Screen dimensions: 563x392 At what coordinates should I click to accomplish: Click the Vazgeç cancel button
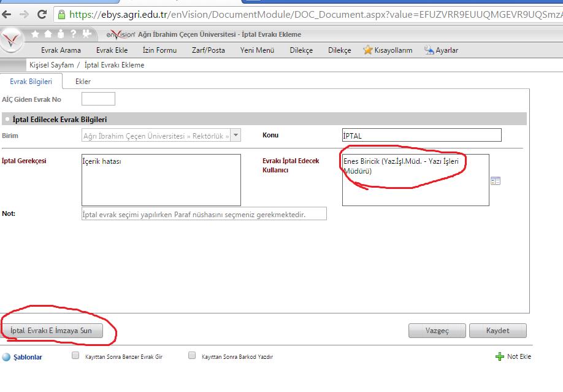pyautogui.click(x=437, y=331)
